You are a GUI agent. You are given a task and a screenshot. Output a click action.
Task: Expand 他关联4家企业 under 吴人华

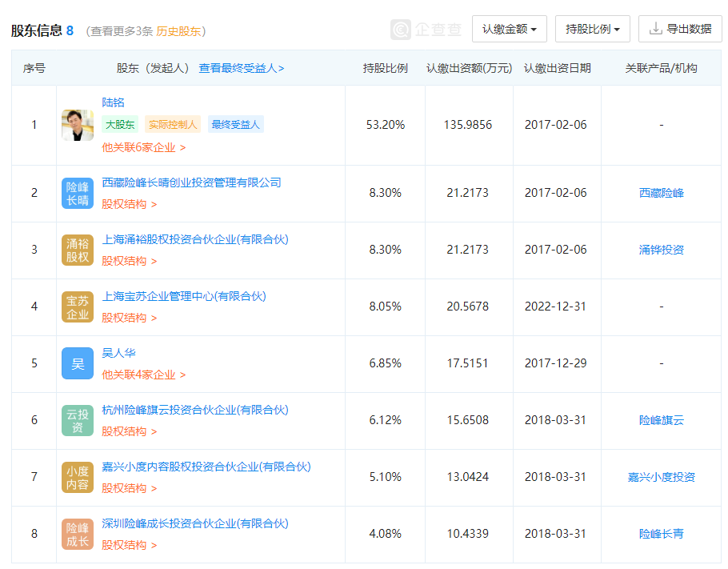coord(143,375)
